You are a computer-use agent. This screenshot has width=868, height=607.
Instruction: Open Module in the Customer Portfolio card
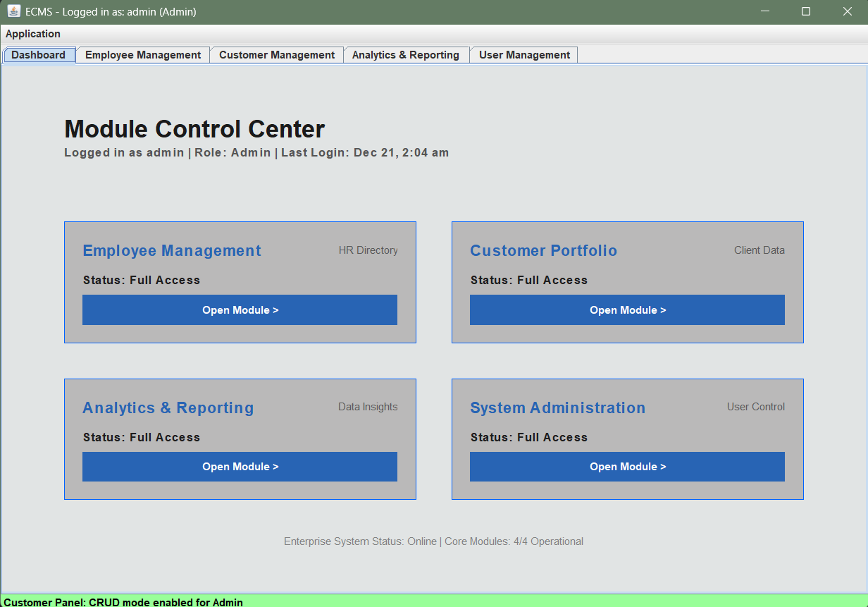[x=627, y=310]
